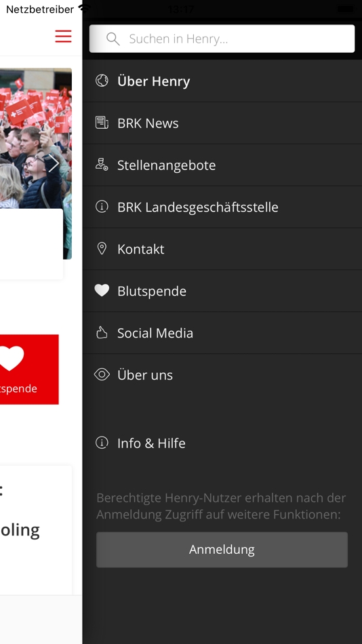Focus the 'Suchen in Henry...' search field

click(222, 39)
